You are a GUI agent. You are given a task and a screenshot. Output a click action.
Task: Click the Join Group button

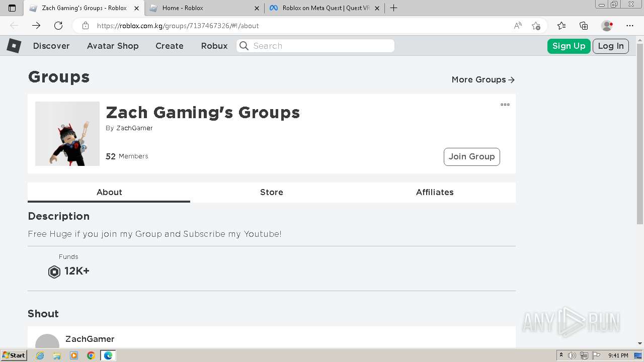pos(472,156)
